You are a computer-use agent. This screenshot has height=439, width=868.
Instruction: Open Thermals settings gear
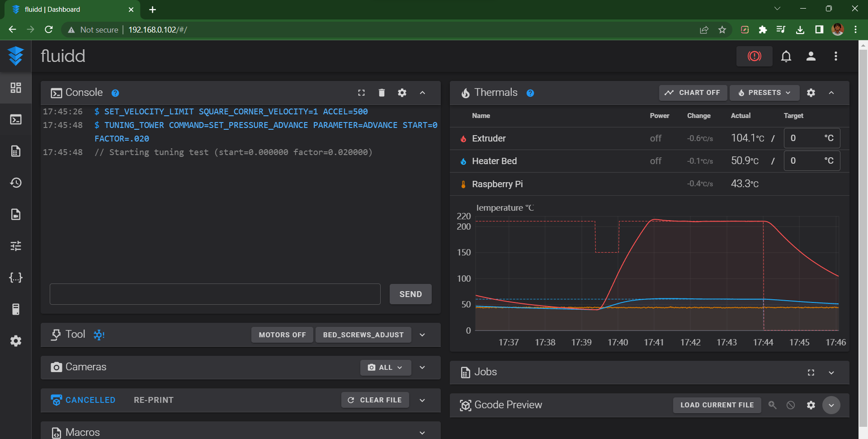click(x=811, y=93)
